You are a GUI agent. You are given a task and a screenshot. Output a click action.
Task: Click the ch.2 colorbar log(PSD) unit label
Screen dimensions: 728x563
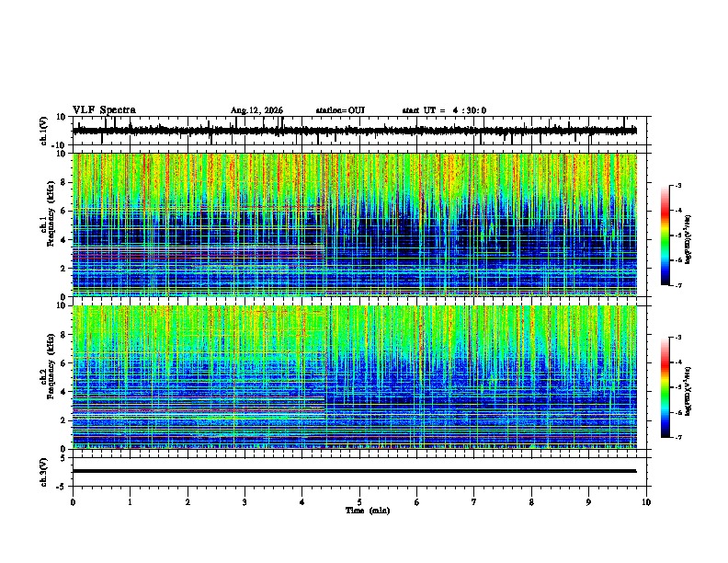pyautogui.click(x=688, y=392)
